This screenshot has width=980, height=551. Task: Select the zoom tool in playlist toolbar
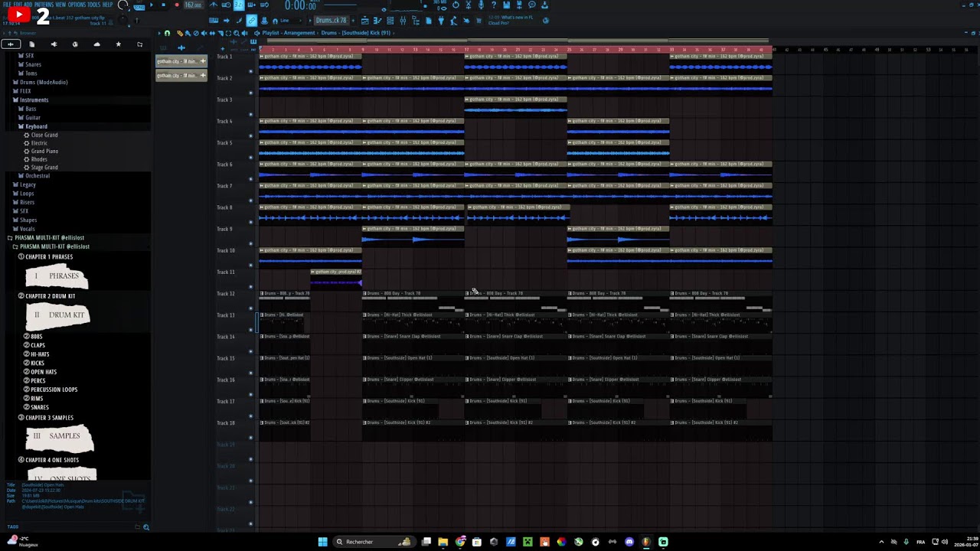pos(237,33)
